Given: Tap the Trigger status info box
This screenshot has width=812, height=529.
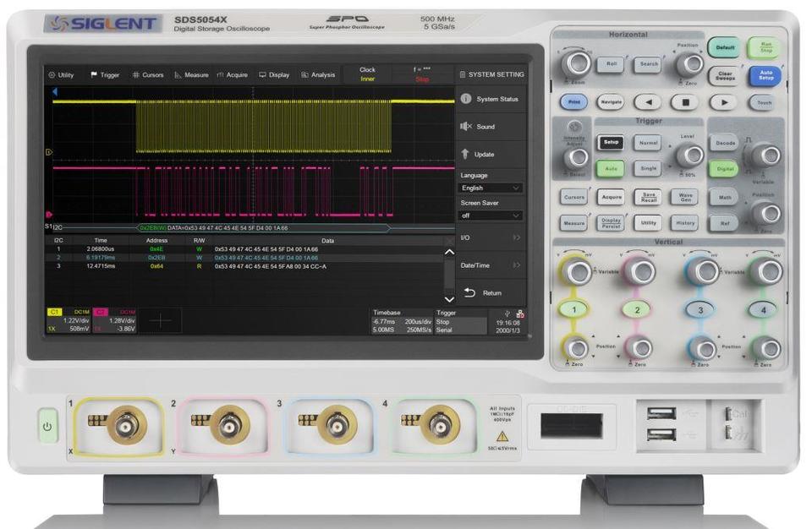Looking at the screenshot, I should tap(460, 321).
